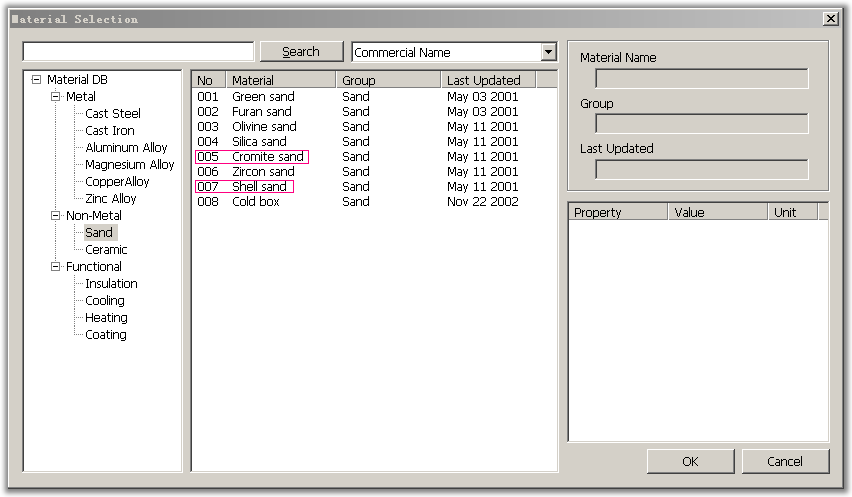Screen dimensions: 852x497
Task: Select Cast Iron in the tree
Action: tap(110, 130)
